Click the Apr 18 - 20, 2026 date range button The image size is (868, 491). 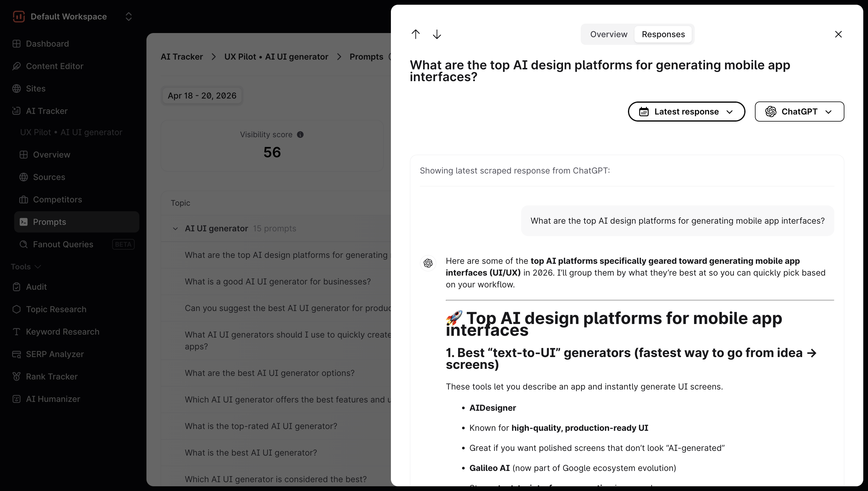tap(202, 96)
